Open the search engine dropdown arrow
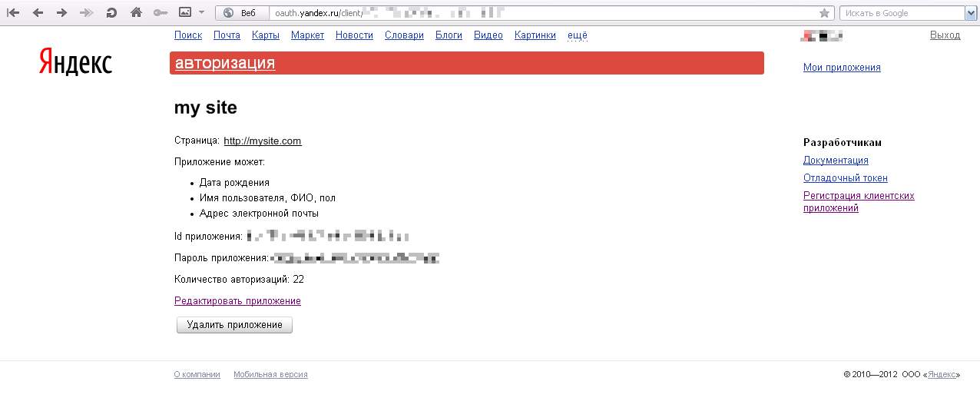The image size is (980, 411). click(x=970, y=13)
